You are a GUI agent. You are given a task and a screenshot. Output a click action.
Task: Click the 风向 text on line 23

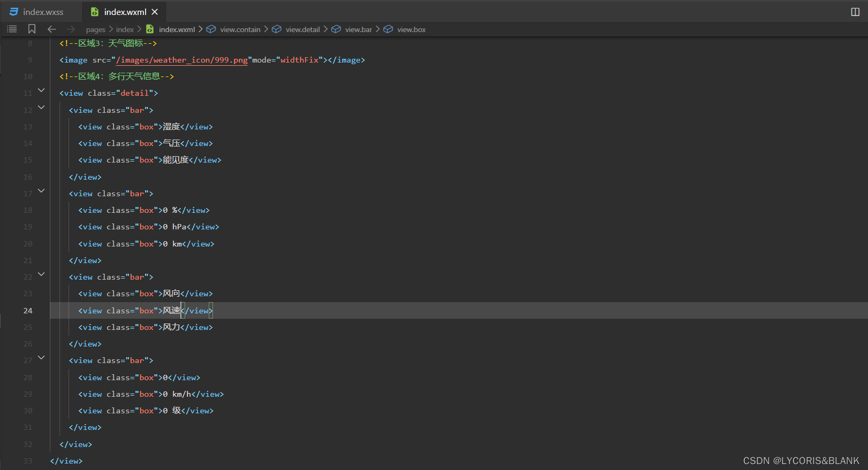coord(171,294)
